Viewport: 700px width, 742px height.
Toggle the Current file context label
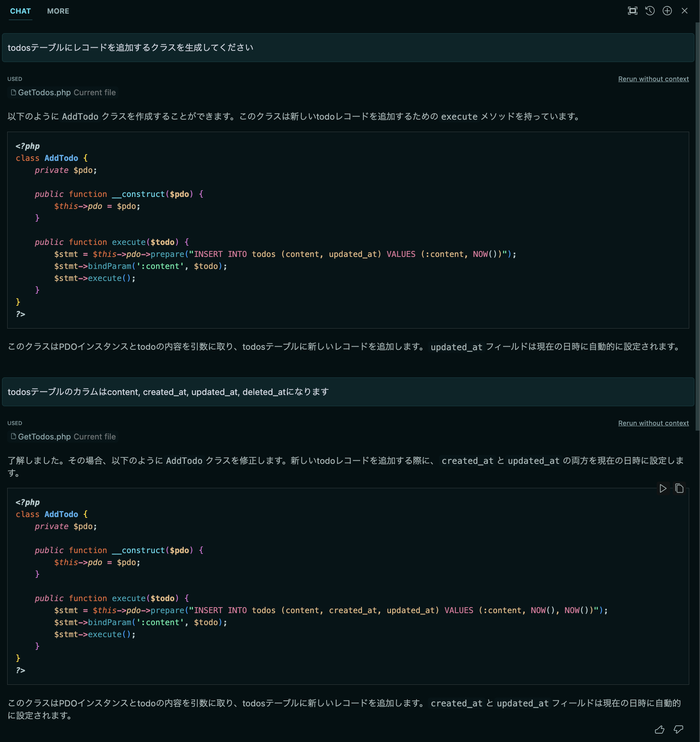(x=94, y=92)
